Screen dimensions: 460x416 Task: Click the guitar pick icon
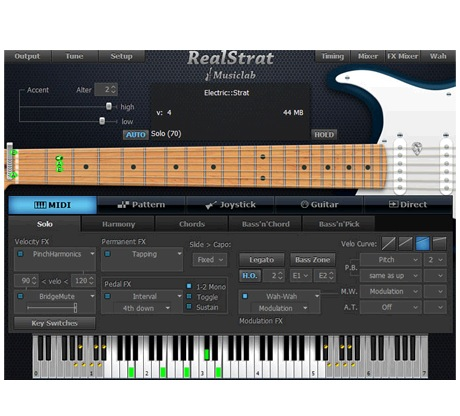point(417,148)
